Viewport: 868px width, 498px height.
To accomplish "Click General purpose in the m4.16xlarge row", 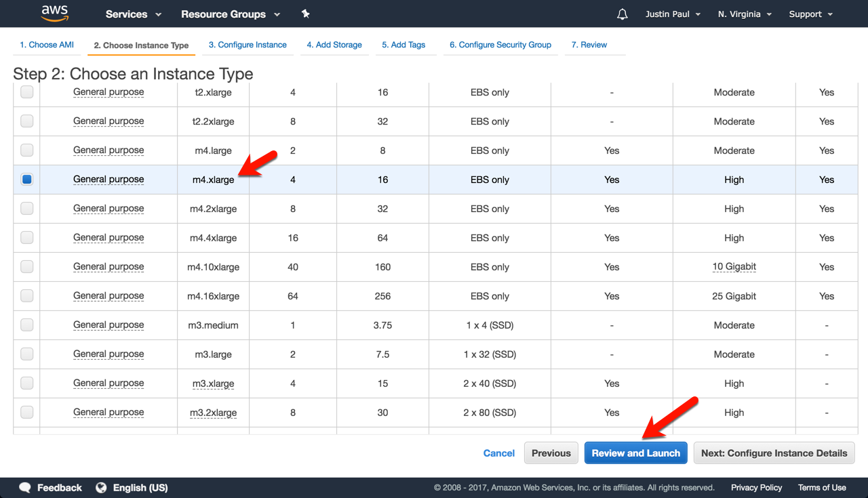I will pos(108,296).
